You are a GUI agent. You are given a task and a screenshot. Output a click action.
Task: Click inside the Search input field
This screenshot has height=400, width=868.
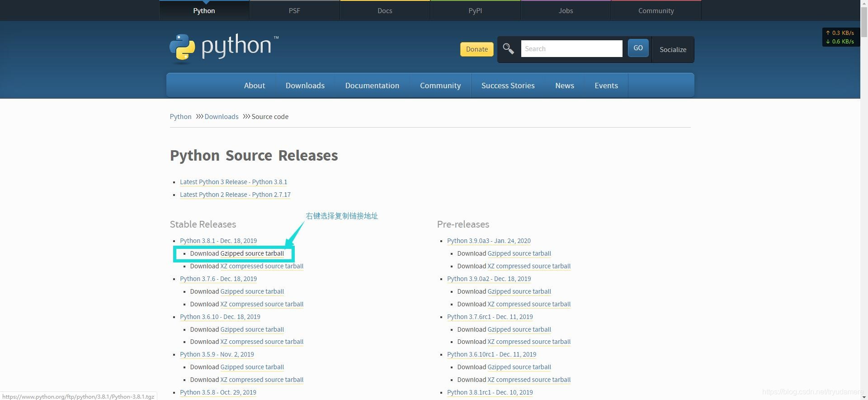(x=571, y=48)
